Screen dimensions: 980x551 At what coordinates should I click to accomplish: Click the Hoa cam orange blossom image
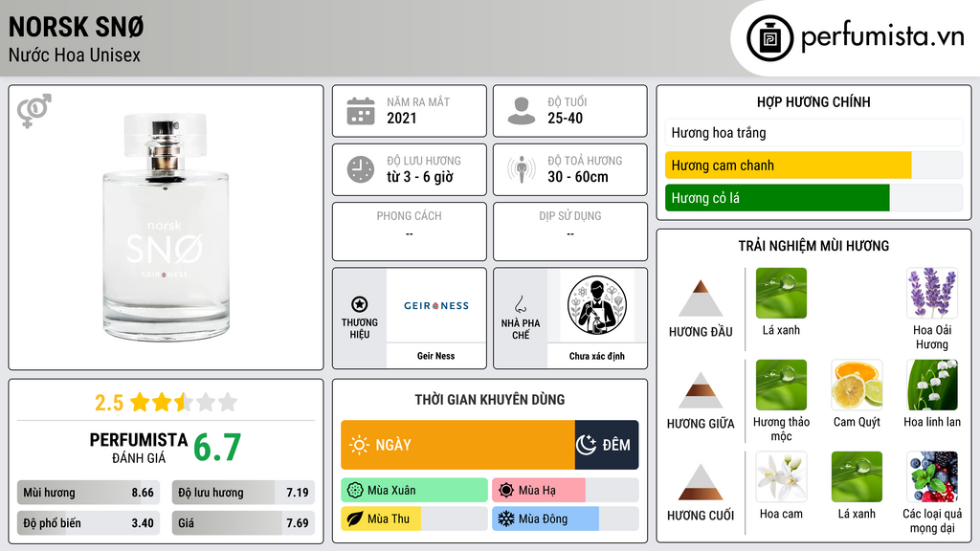point(781,476)
